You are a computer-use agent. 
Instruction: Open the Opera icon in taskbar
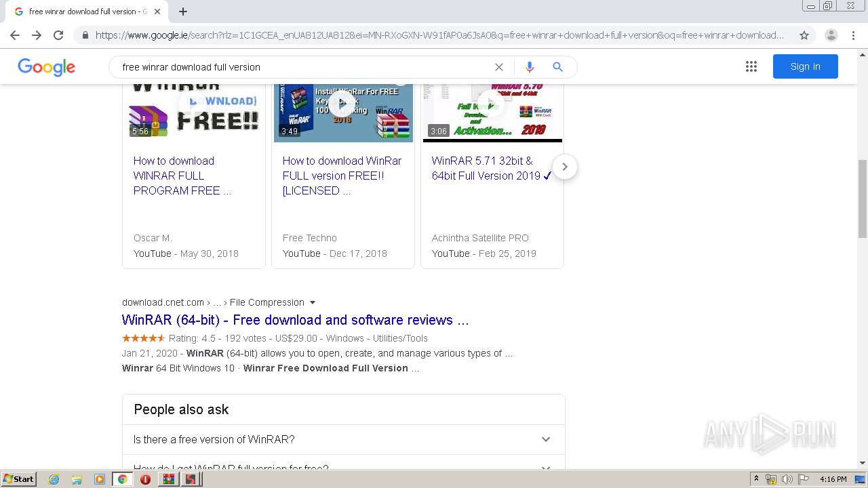click(145, 479)
